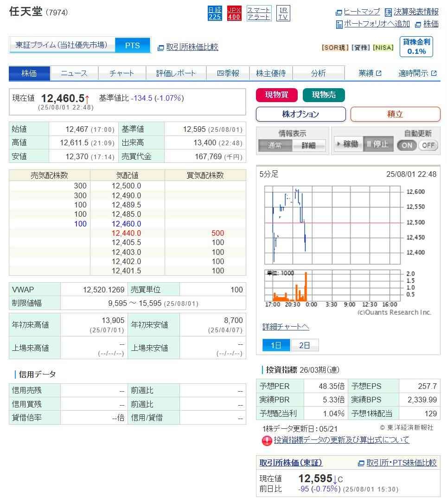
Task: Select the PTS market tab
Action: 132,45
